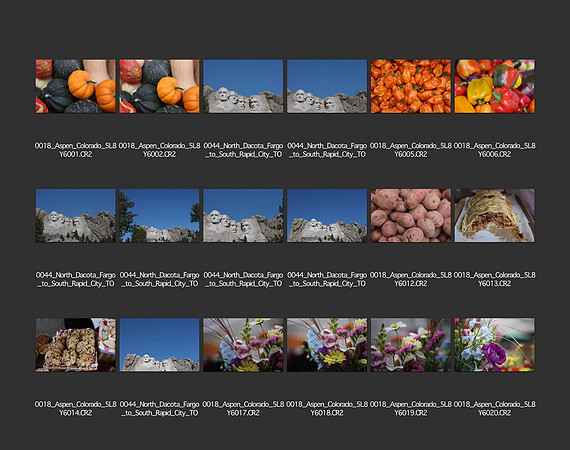This screenshot has height=450, width=570.
Task: Click filename 0018_Aspen_Colorado_SL8 Y6001.CR2
Action: (x=76, y=150)
